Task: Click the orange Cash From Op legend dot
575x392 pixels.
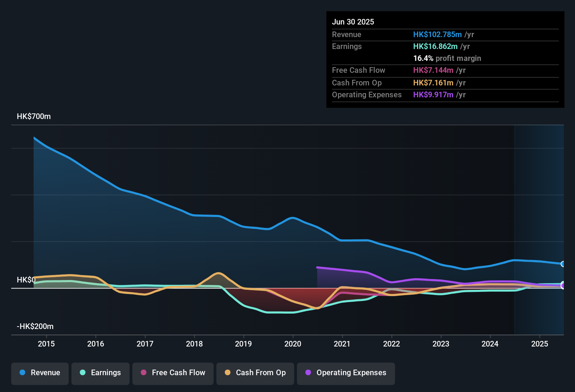Action: pyautogui.click(x=228, y=373)
